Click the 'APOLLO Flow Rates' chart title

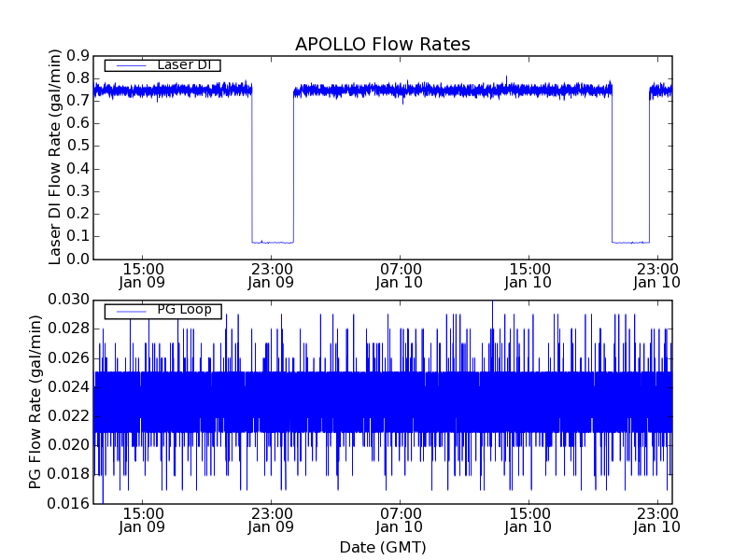383,44
